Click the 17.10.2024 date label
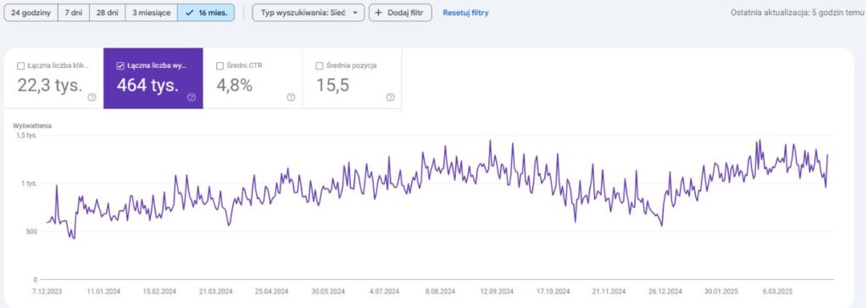This screenshot has width=868, height=308. pos(553,291)
